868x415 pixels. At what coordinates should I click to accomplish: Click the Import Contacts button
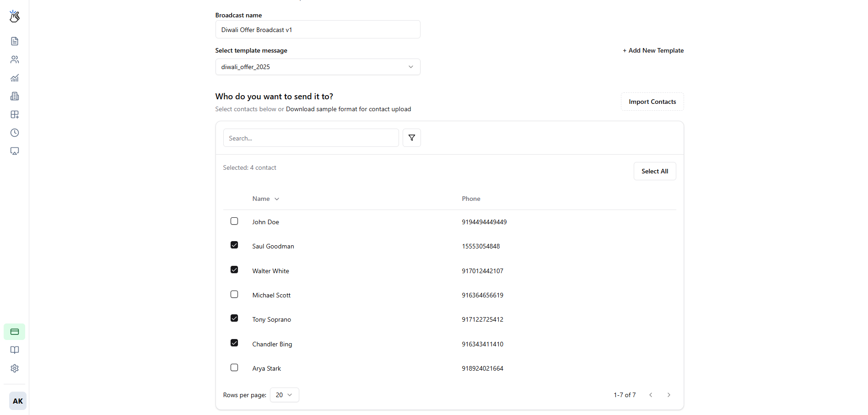click(x=652, y=101)
